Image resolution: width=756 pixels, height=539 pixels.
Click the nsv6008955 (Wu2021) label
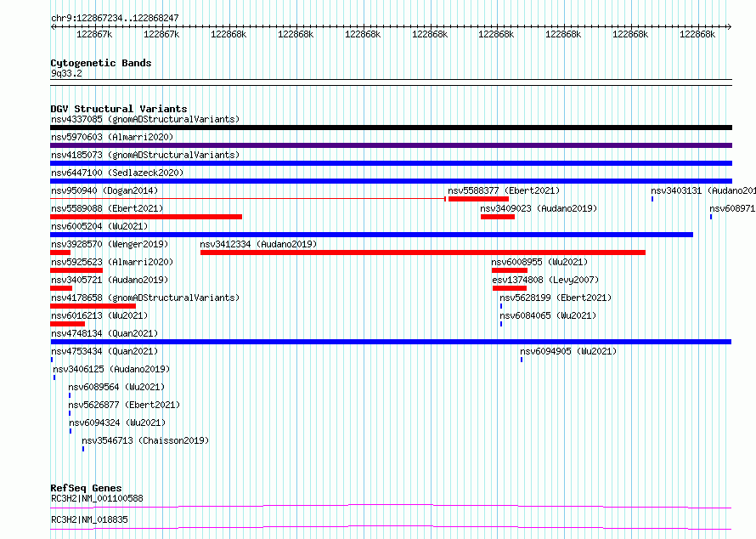click(x=539, y=262)
